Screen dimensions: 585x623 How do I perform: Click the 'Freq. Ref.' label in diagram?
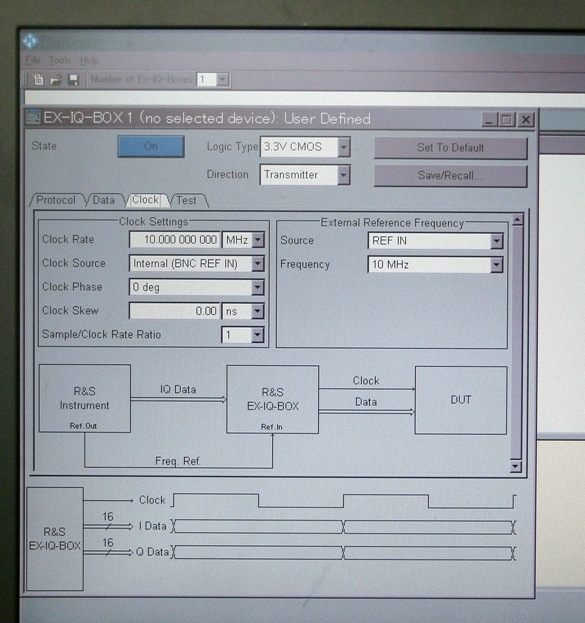pos(178,461)
